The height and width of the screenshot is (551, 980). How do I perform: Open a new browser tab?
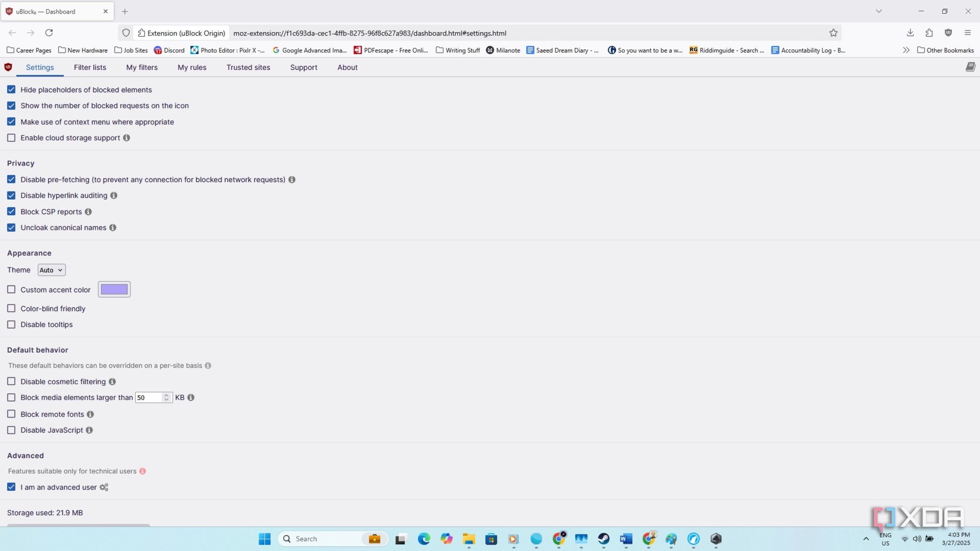tap(125, 11)
